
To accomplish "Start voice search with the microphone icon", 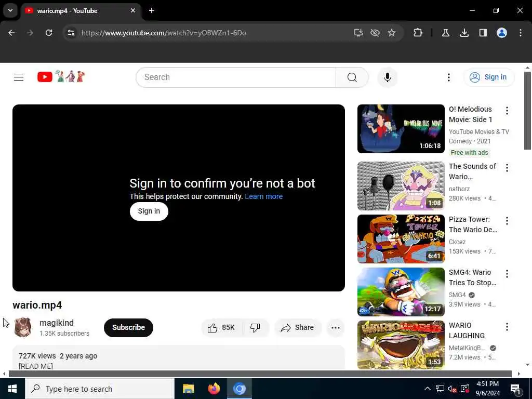I will click(x=387, y=77).
